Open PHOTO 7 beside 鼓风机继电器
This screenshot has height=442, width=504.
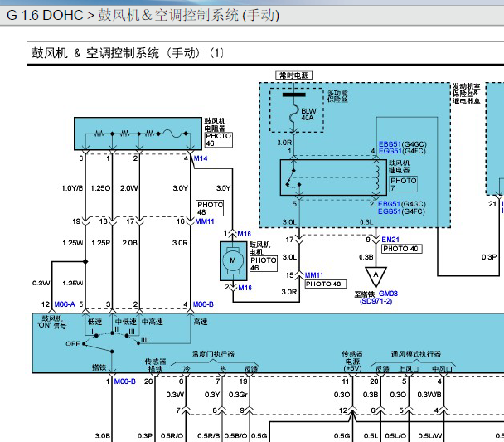tap(404, 184)
